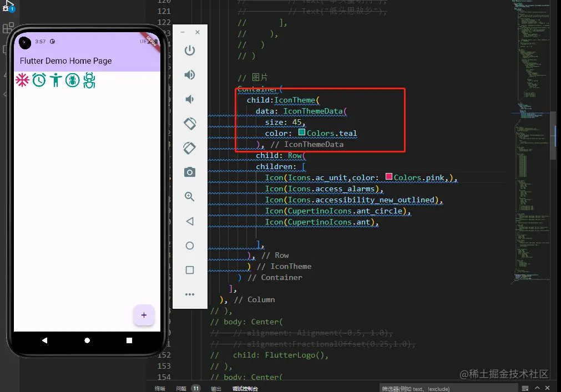The image size is (561, 392).
Task: Click FlutterLogo() in the commented line
Action: (x=294, y=355)
